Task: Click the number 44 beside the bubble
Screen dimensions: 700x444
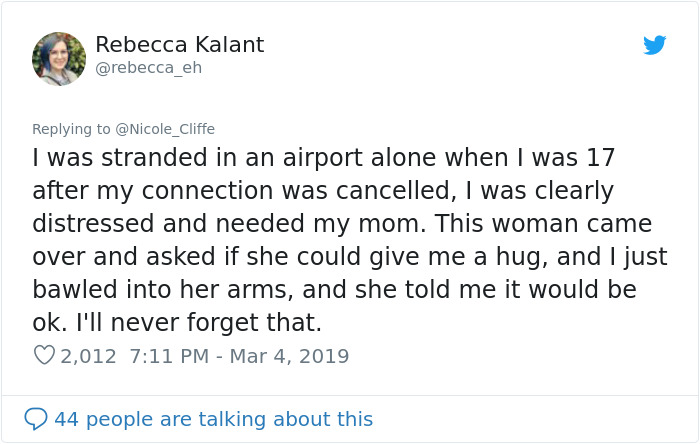Action: [x=66, y=418]
